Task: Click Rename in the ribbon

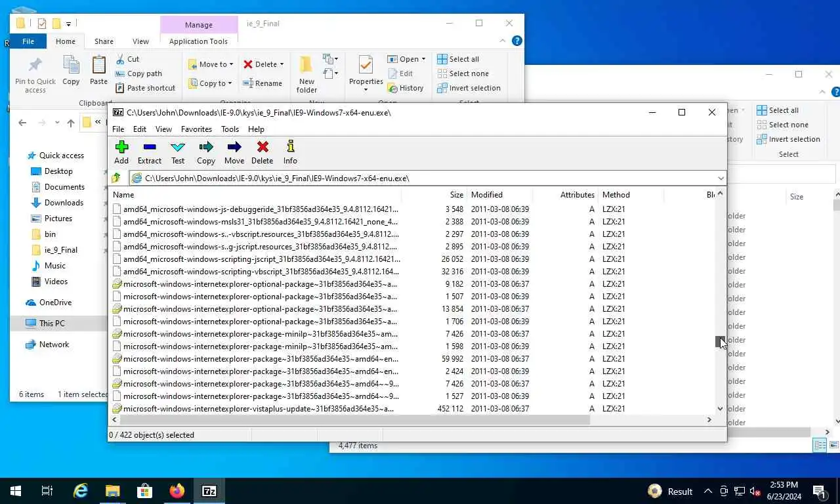Action: tap(262, 83)
